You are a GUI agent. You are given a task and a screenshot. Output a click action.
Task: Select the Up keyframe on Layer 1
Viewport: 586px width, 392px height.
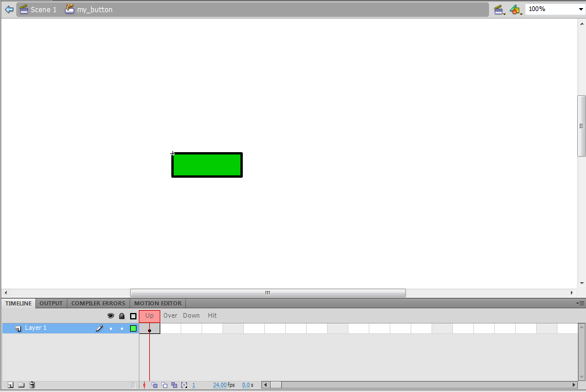click(x=149, y=329)
